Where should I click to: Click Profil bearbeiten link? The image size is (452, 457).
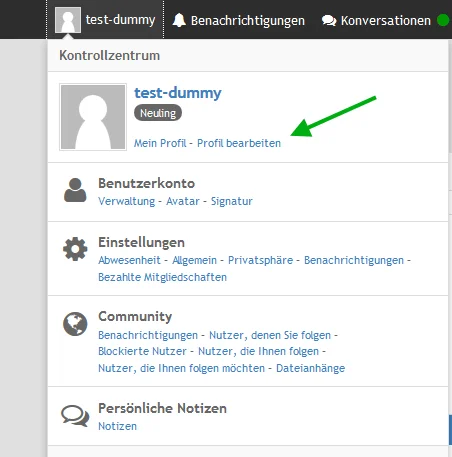pos(239,143)
